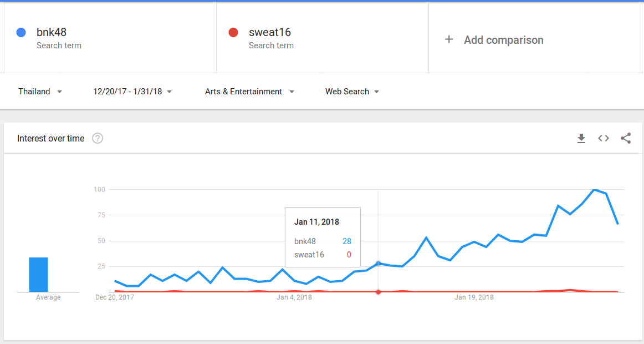Viewport: 644px width, 344px height.
Task: Click the 75 y-axis label
Action: (101, 215)
